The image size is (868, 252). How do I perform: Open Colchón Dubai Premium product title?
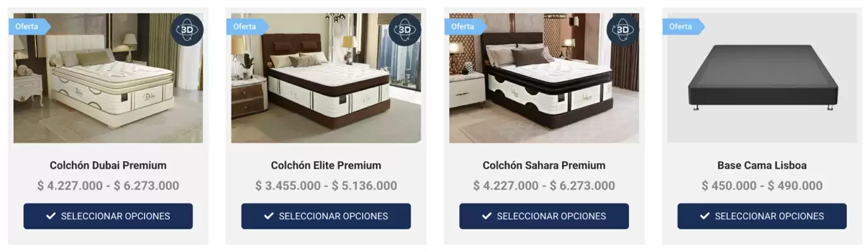pos(108,166)
